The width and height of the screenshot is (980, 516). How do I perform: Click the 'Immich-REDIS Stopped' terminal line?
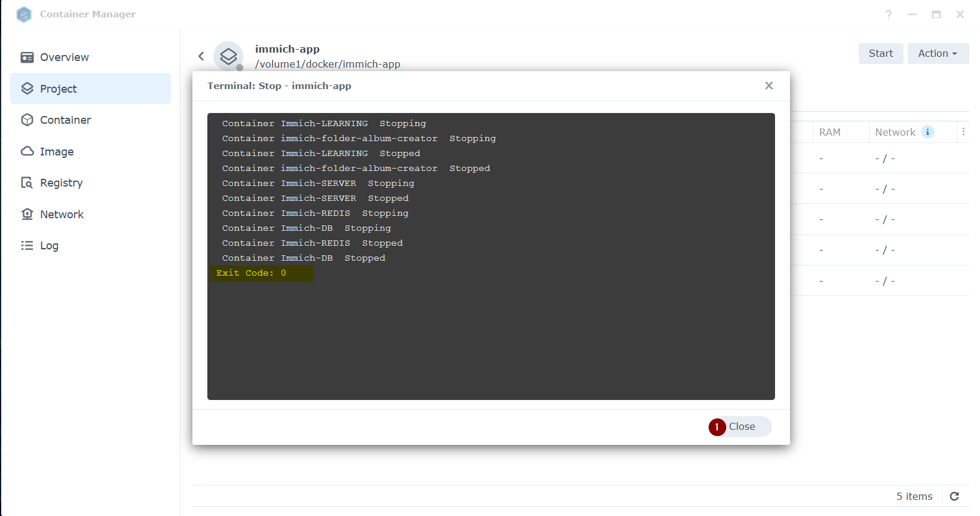click(313, 243)
